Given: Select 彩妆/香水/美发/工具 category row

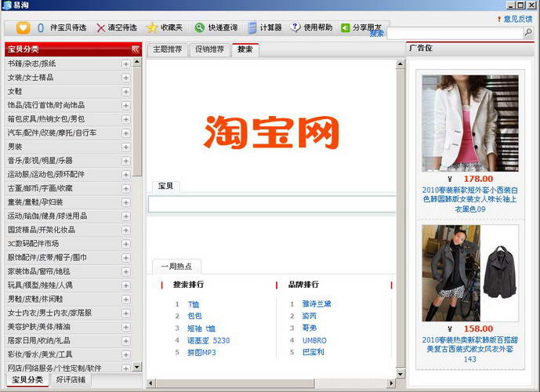Looking at the screenshot, I should click(68, 354).
